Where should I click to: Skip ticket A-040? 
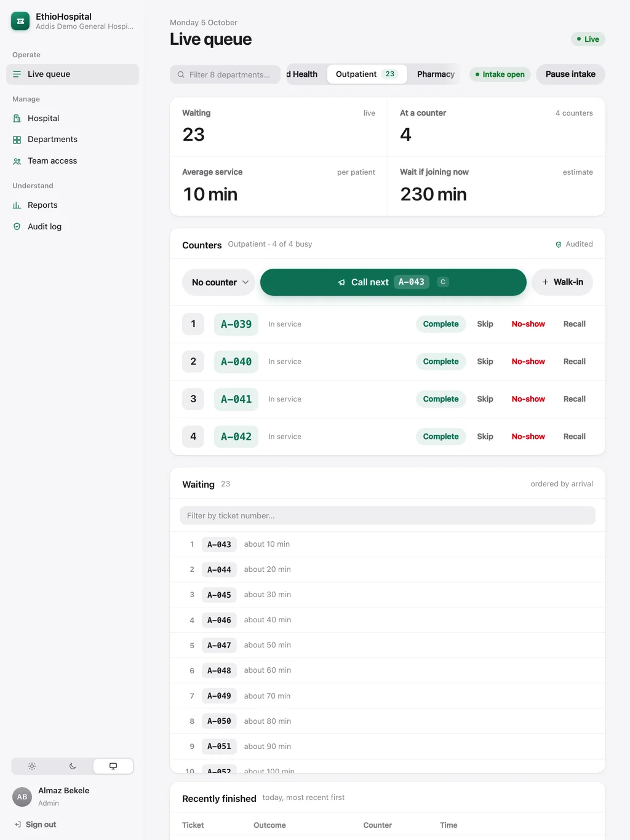(485, 362)
